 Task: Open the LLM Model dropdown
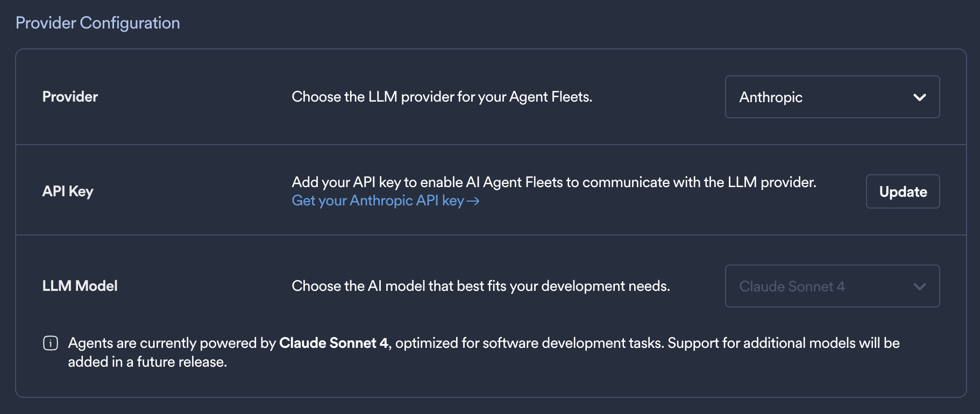click(832, 287)
